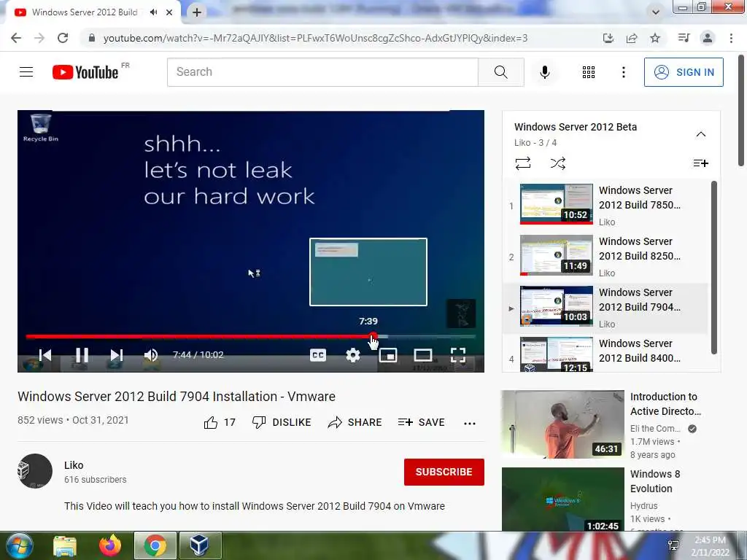
Task: Mute the tab using the speaker icon
Action: pos(153,12)
